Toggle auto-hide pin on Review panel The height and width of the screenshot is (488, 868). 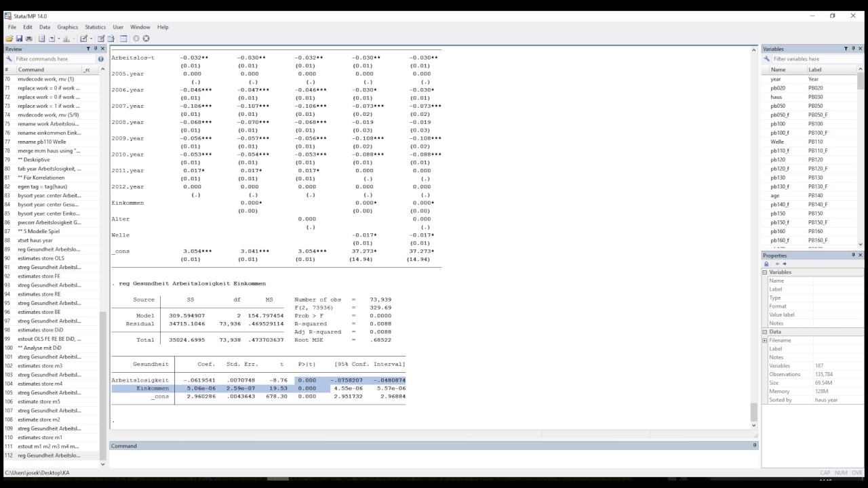(96, 49)
